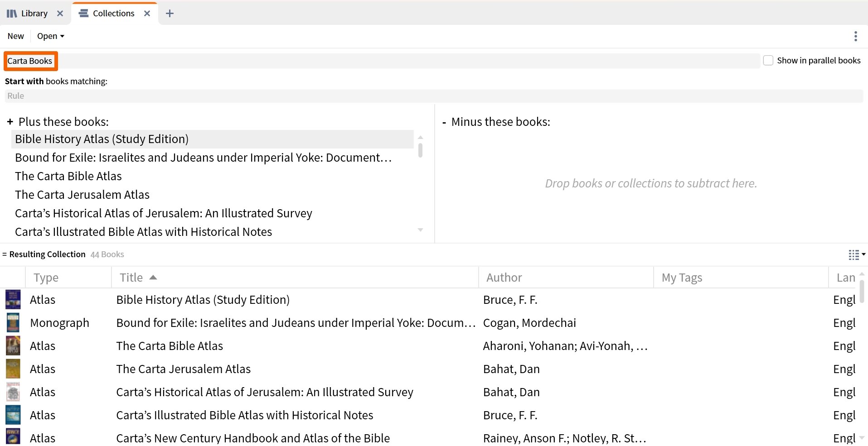Open the panel menu (three dots)
The image size is (868, 446).
pyautogui.click(x=855, y=36)
